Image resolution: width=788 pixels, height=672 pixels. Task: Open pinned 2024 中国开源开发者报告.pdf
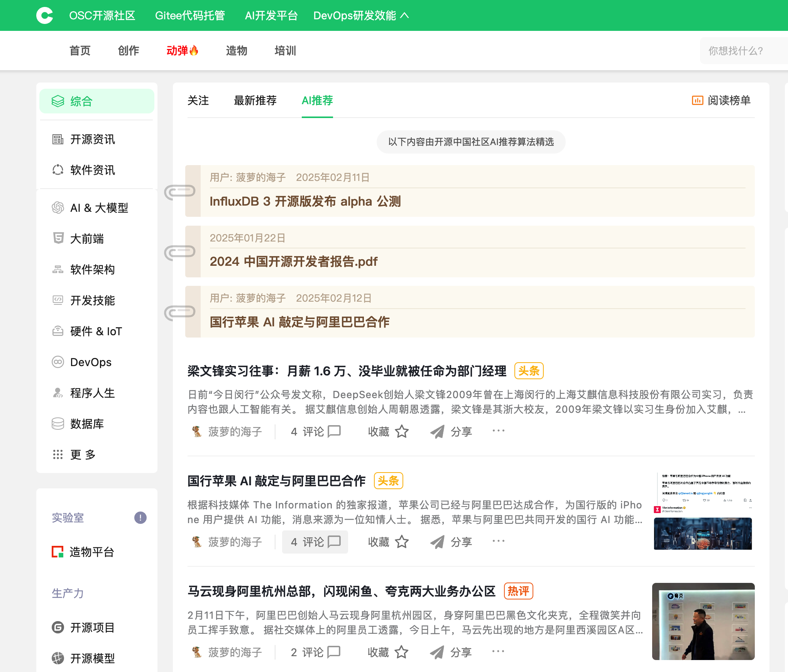click(294, 262)
